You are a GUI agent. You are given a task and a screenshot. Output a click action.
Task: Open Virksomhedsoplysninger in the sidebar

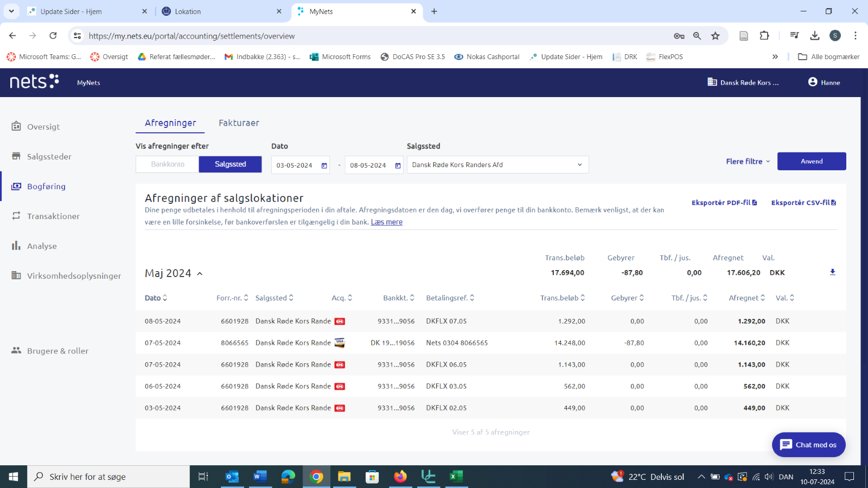pyautogui.click(x=66, y=275)
